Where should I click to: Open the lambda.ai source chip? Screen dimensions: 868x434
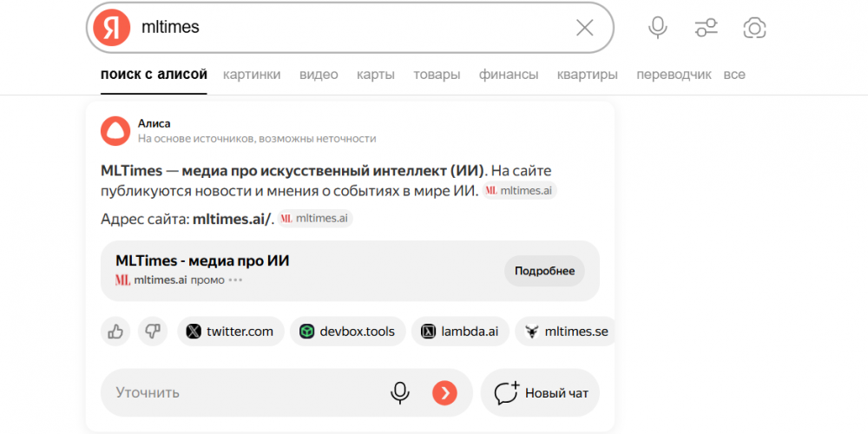click(x=461, y=332)
